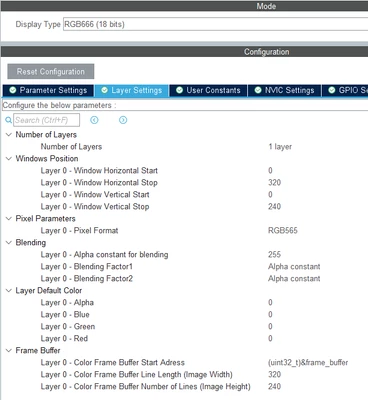Select the 'Layer 0 - Window Horizontal Stop' row
368x400 pixels.
tap(99, 183)
